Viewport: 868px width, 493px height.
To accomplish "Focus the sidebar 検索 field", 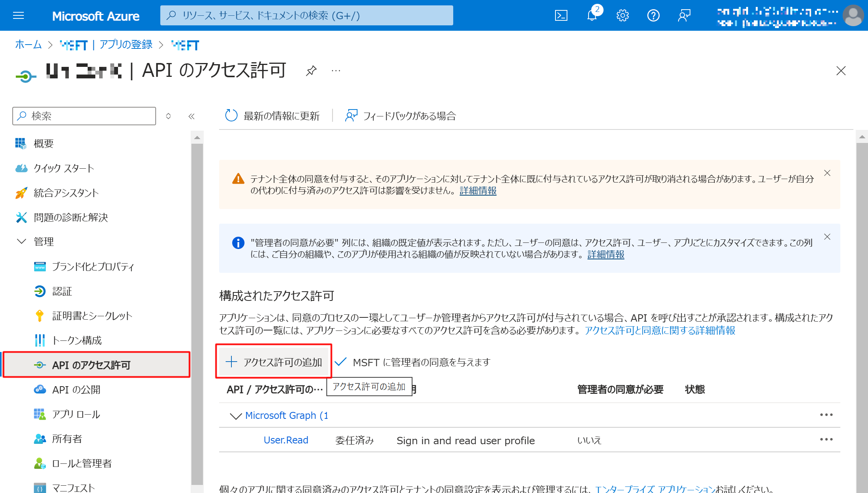I will [x=84, y=116].
